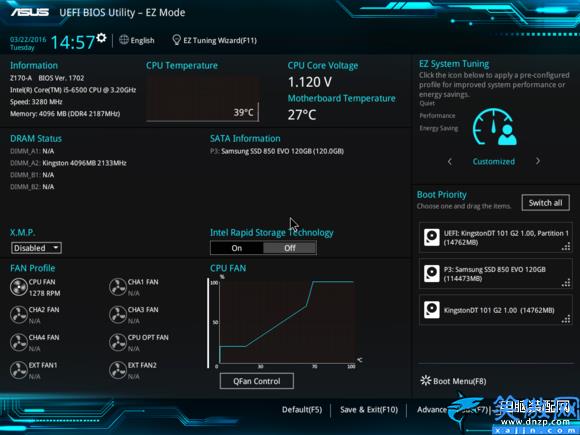Click disk icon of UEFI KingstonDT boot entry
580x435 pixels.
[x=431, y=237]
